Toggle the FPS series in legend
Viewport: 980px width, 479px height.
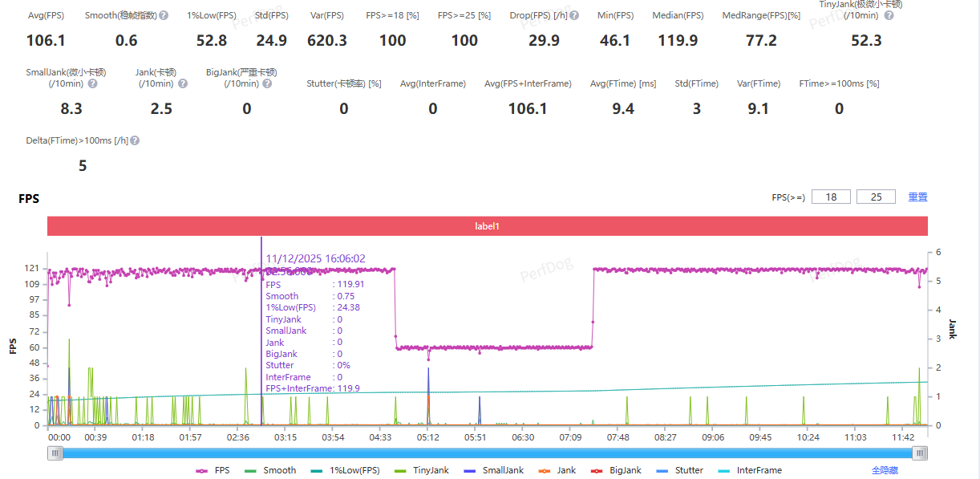pyautogui.click(x=213, y=470)
